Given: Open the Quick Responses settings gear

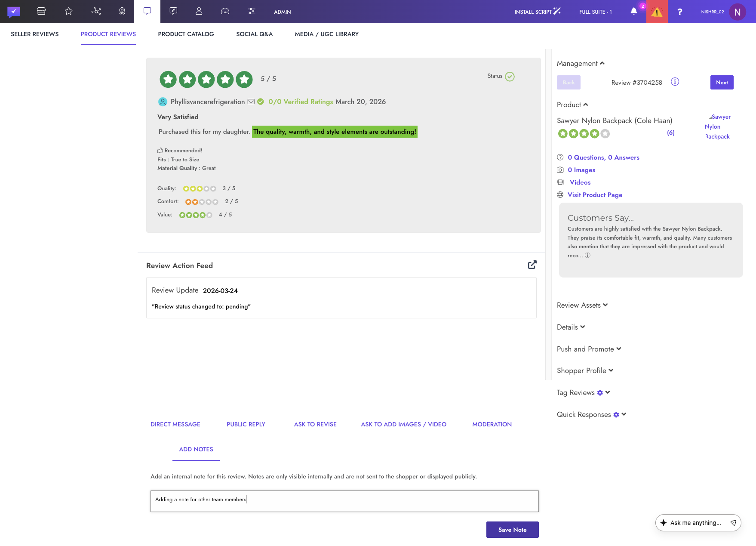Looking at the screenshot, I should click(616, 414).
